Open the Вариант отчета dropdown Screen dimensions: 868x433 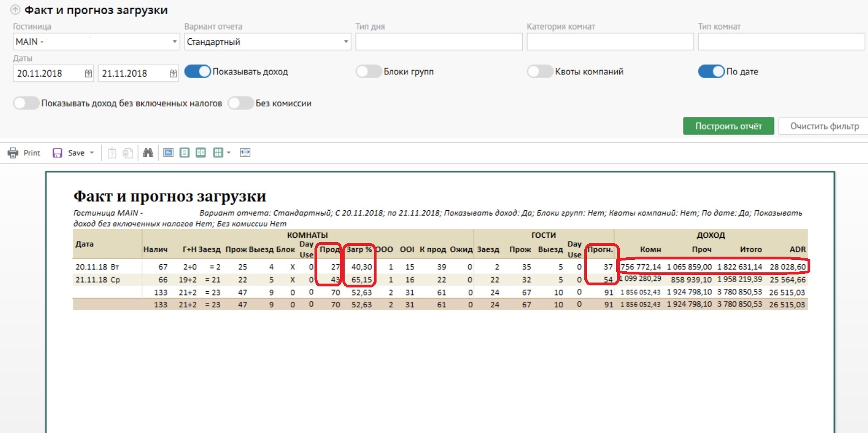point(346,42)
